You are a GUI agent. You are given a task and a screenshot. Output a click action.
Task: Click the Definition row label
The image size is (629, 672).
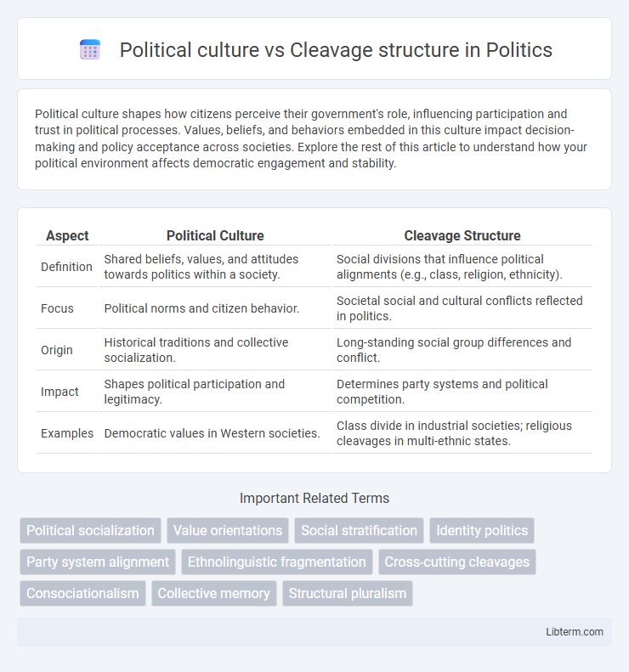(66, 267)
